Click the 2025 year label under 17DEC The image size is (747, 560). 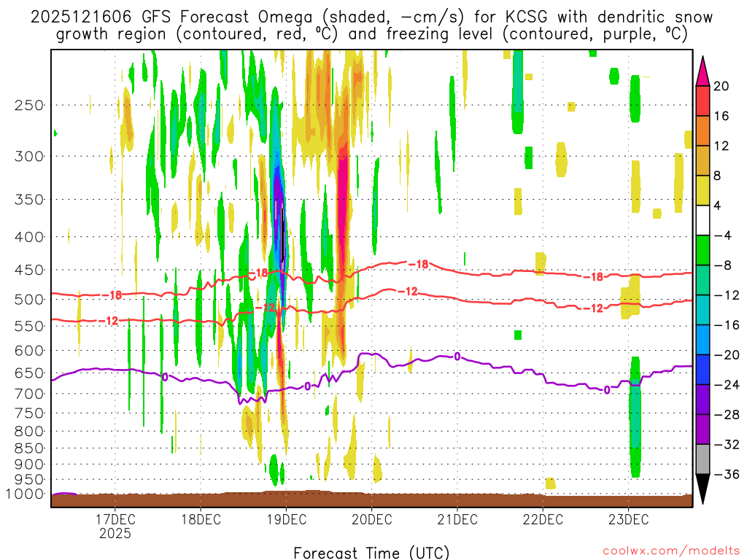(x=115, y=533)
